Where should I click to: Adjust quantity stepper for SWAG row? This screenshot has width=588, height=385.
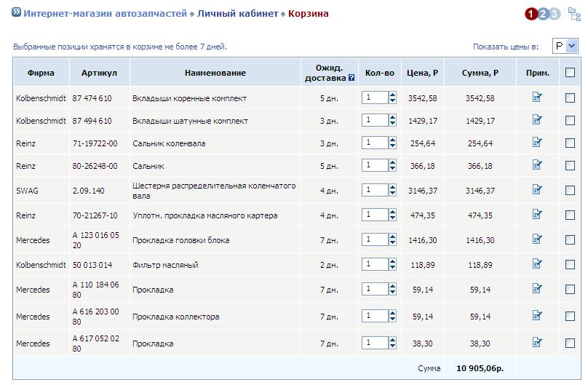coord(392,190)
